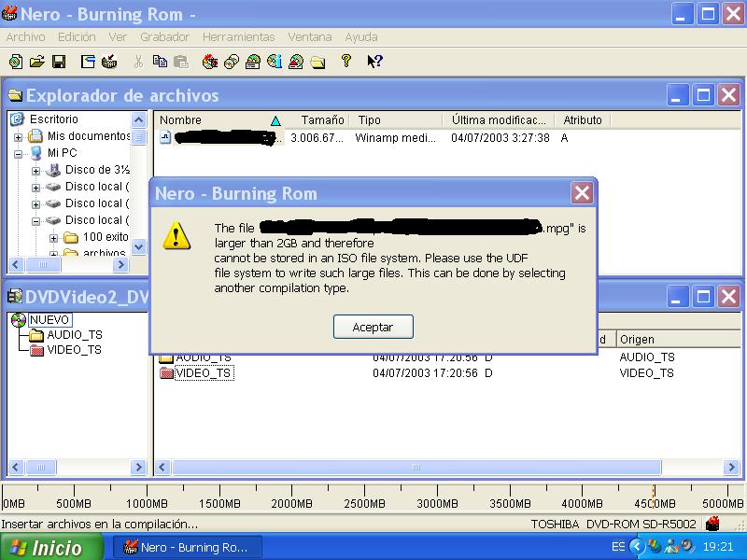
Task: Click the explorer tree's horizontal scroll right arrow
Action: click(x=121, y=265)
